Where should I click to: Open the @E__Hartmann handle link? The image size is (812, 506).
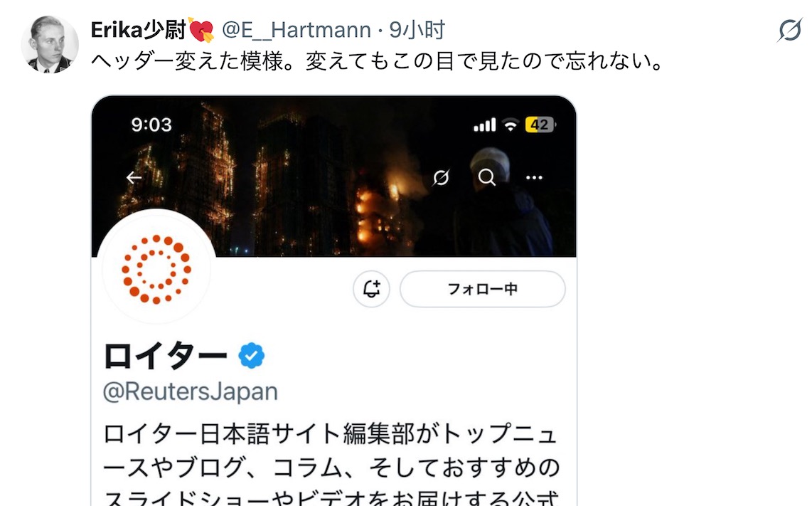[x=297, y=30]
